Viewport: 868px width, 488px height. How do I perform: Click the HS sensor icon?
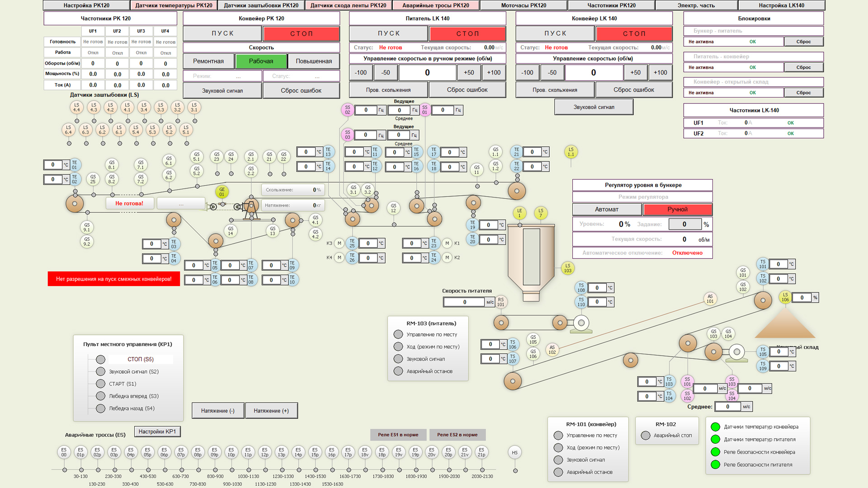515,452
